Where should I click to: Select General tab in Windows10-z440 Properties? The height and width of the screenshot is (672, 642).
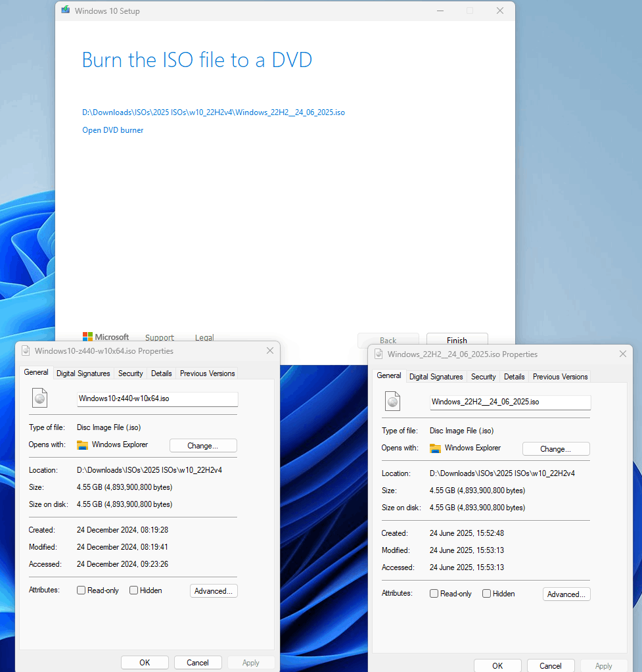click(36, 372)
